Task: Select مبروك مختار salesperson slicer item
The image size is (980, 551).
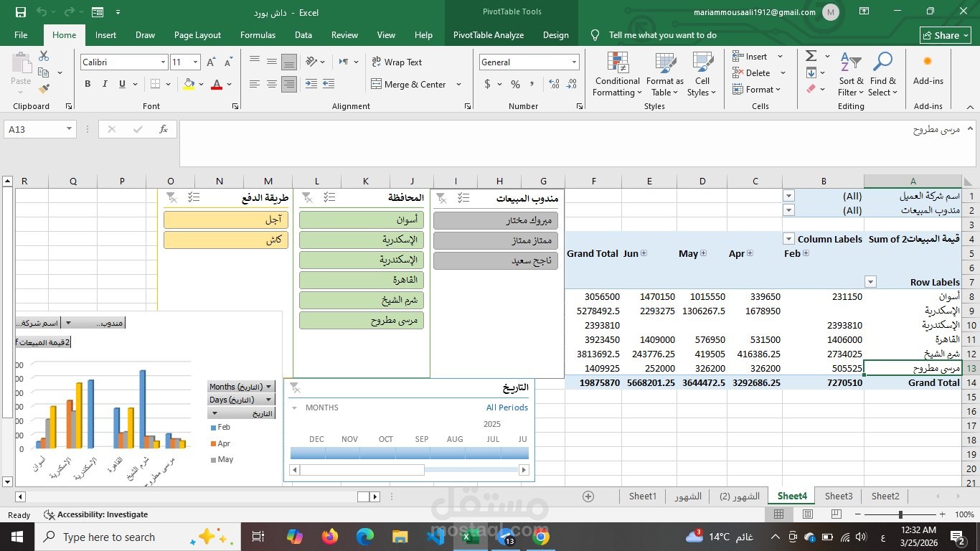Action: pyautogui.click(x=495, y=220)
